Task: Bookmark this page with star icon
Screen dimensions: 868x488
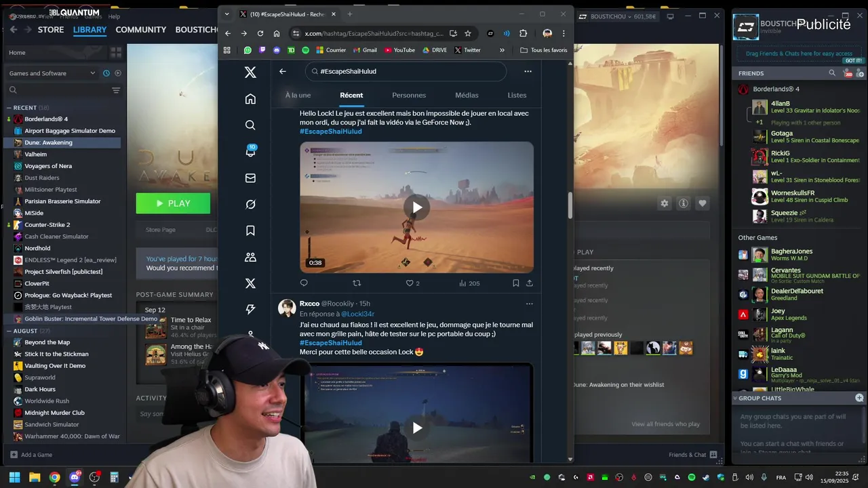Action: (468, 33)
